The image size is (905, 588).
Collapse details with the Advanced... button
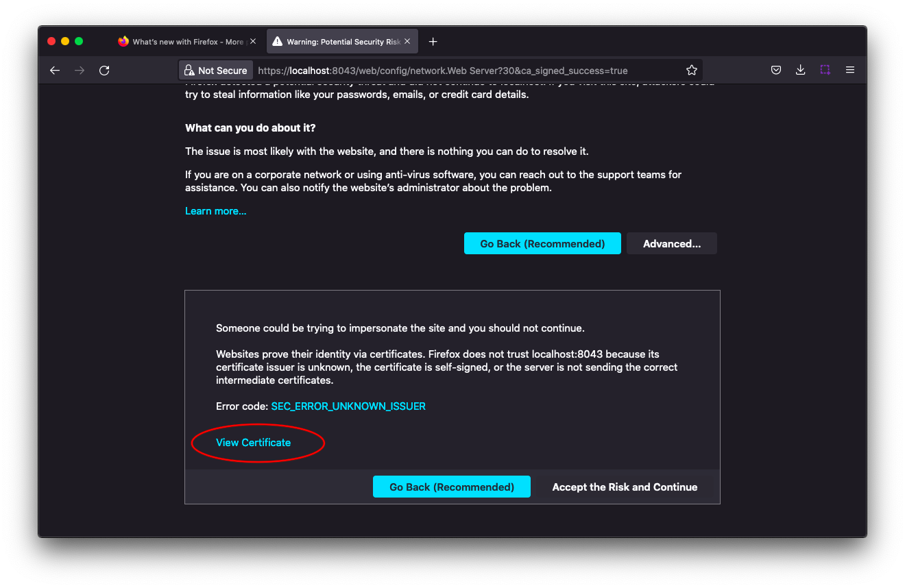coord(672,243)
